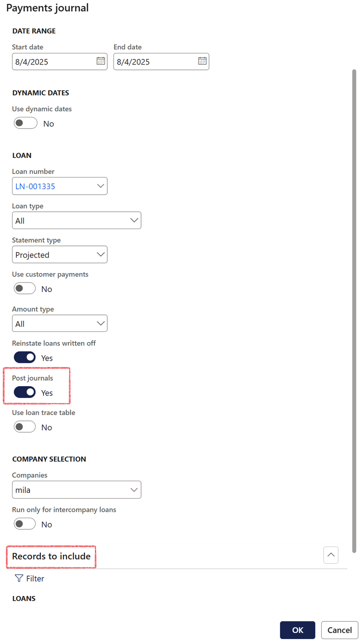The width and height of the screenshot is (364, 644).
Task: Toggle Use dynamic dates switch
Action: click(25, 123)
